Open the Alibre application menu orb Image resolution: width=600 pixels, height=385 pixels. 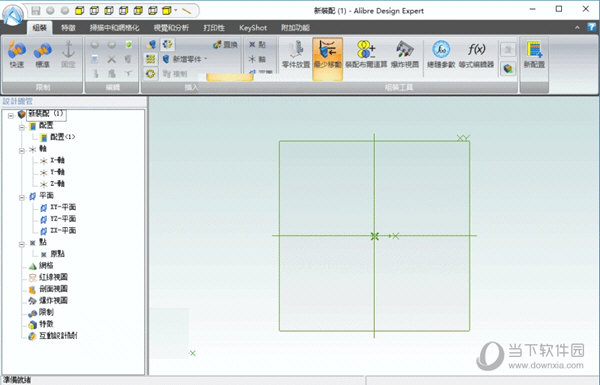click(13, 15)
